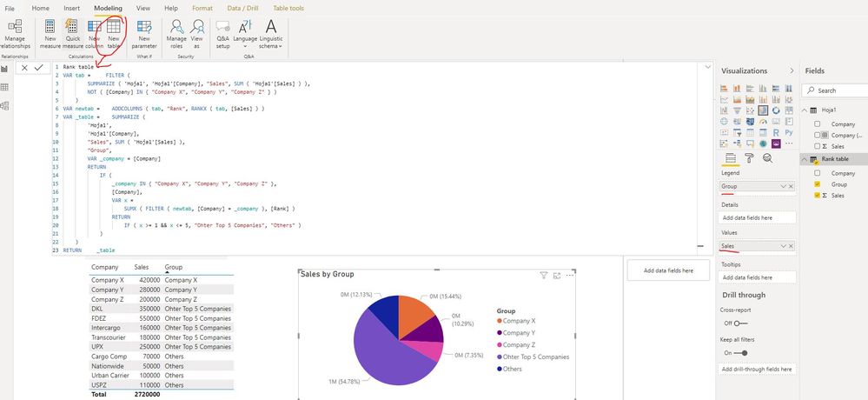Viewport: 868px width, 400px height.
Task: Select the Gauge visualization
Action: click(763, 122)
